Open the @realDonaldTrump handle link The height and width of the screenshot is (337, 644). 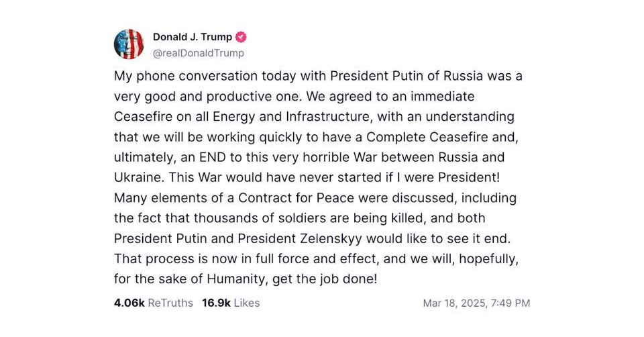pos(199,53)
